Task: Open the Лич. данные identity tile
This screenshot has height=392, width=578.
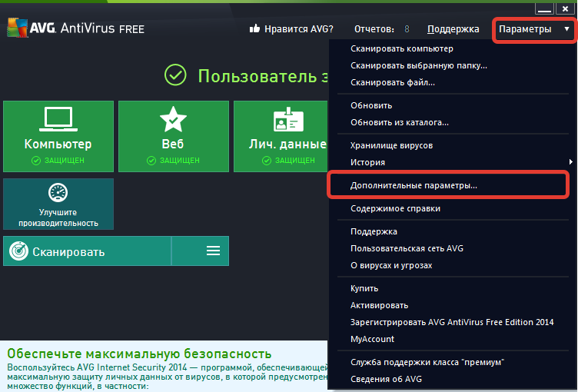Action: click(x=281, y=136)
